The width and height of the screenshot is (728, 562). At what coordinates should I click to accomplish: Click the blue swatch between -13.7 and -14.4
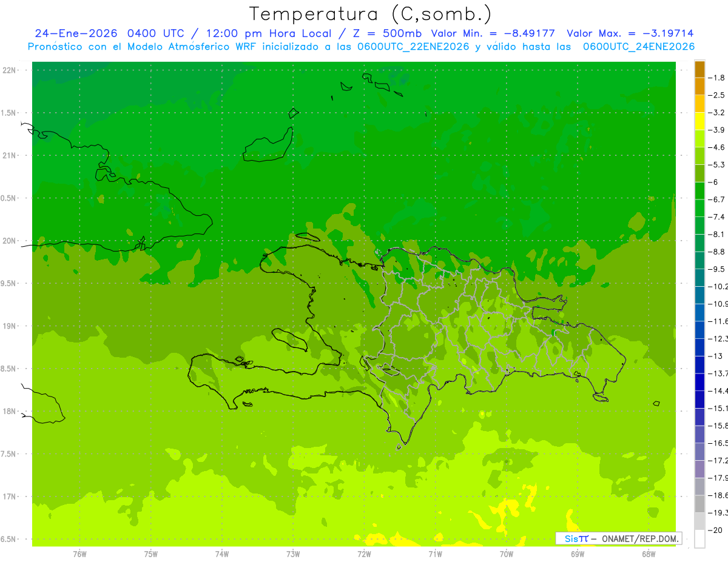699,382
